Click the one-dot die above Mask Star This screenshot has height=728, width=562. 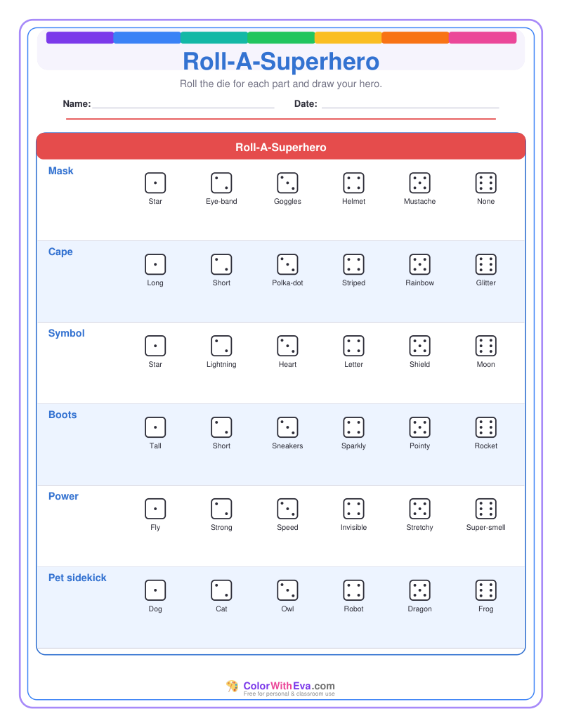coord(155,183)
